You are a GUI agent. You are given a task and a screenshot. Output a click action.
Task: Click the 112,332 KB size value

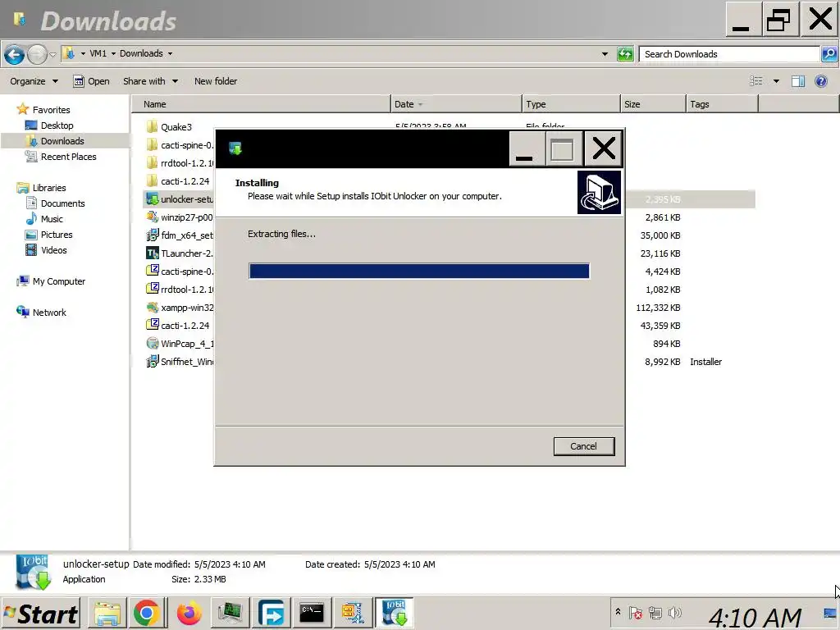click(x=658, y=308)
